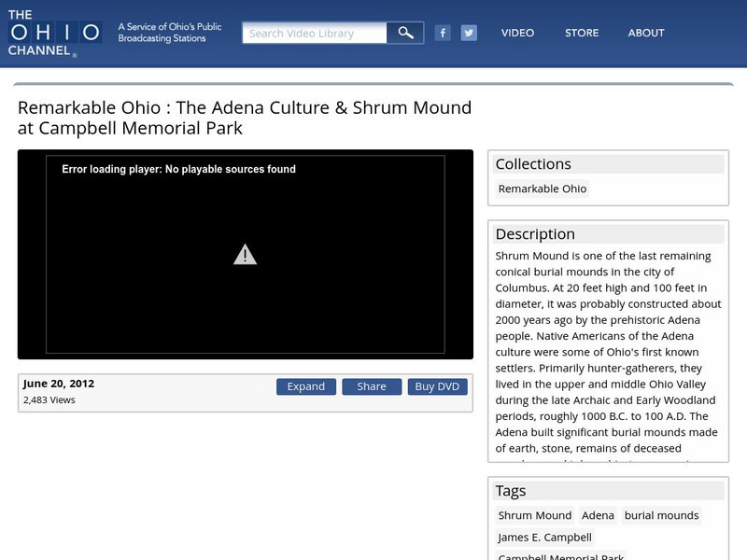Click the warning triangle in video player
Viewport: 747px width, 560px height.
click(x=245, y=255)
